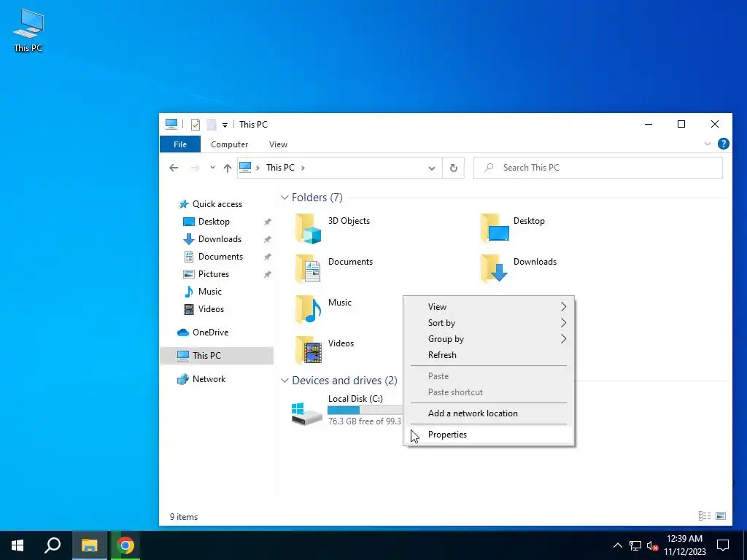Screen dimensions: 747x560
Task: Open address bar previous locations dropdown
Action: (432, 168)
